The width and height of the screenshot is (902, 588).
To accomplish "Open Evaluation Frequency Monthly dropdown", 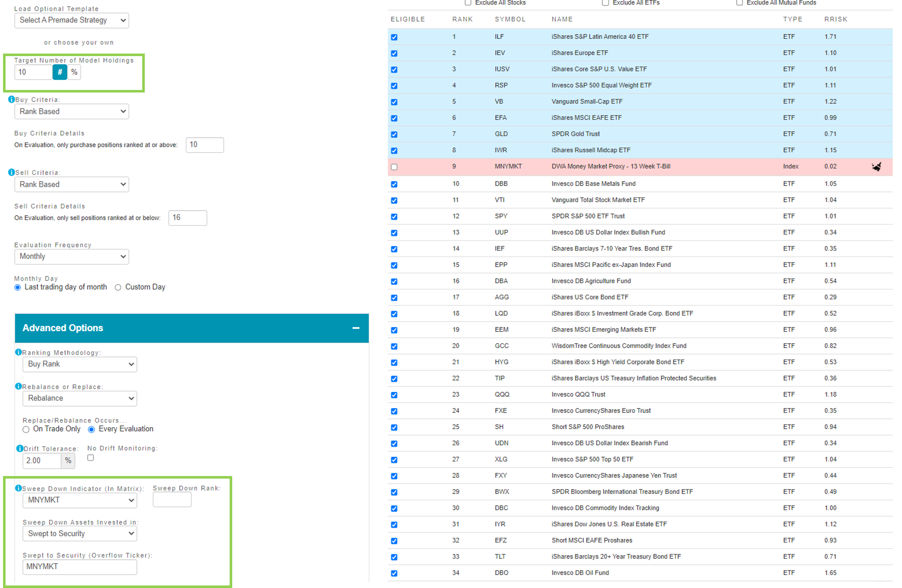I will click(x=72, y=257).
